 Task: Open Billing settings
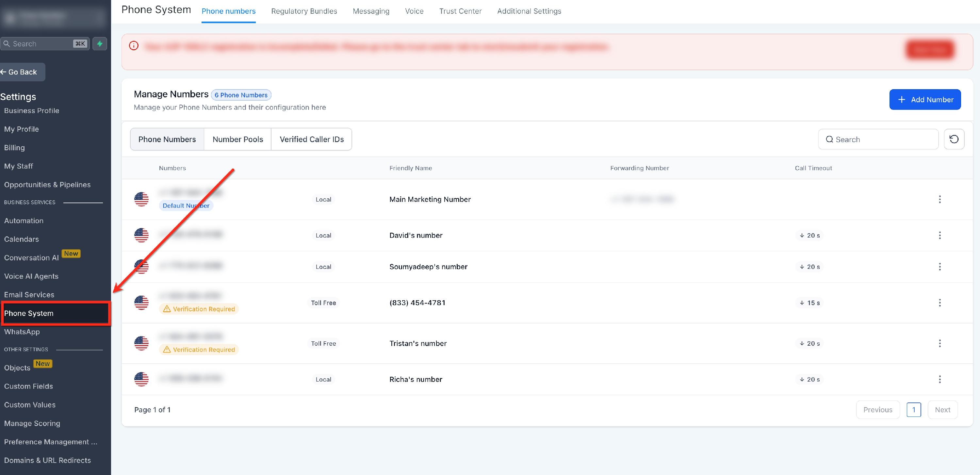(x=14, y=148)
